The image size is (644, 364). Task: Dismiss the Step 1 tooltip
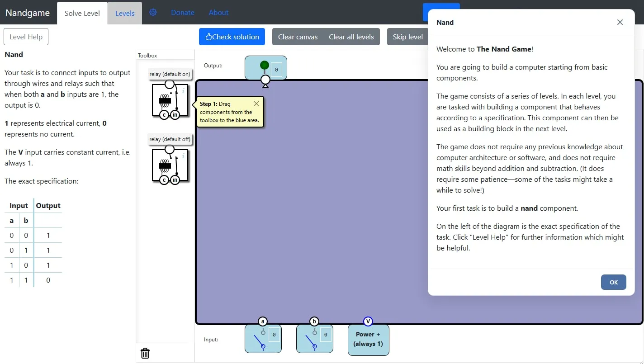(256, 104)
